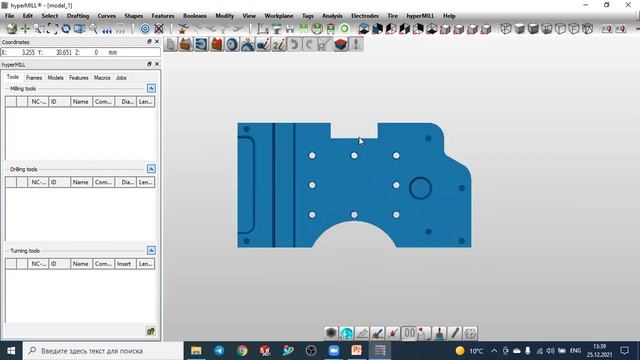Image resolution: width=640 pixels, height=360 pixels.
Task: Click the undo curved arrow hyperMILL icon
Action: [x=294, y=44]
